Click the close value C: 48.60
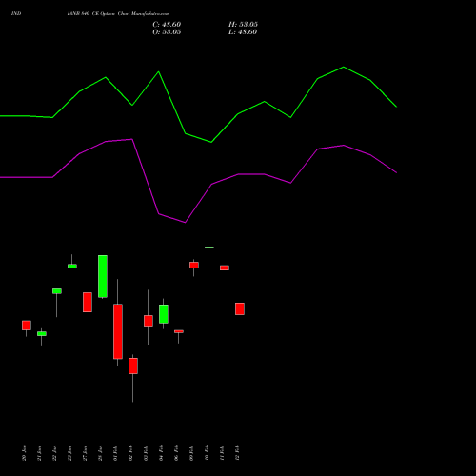 pyautogui.click(x=167, y=25)
